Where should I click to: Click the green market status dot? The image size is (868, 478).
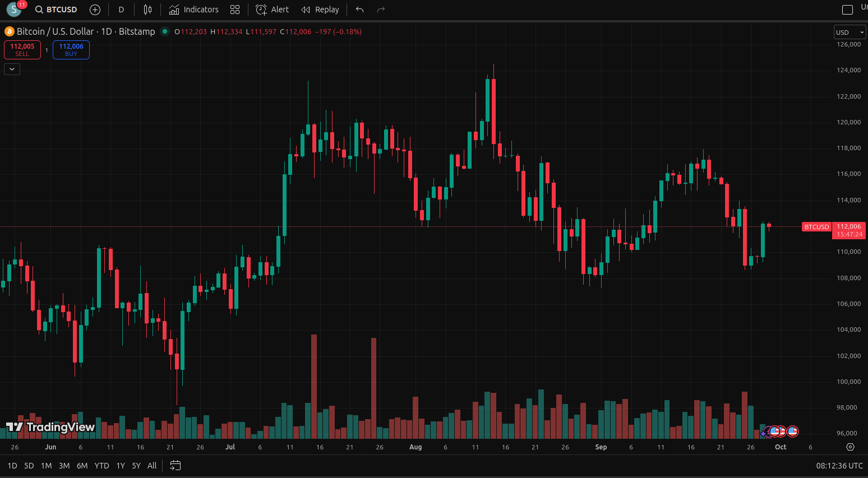(165, 31)
